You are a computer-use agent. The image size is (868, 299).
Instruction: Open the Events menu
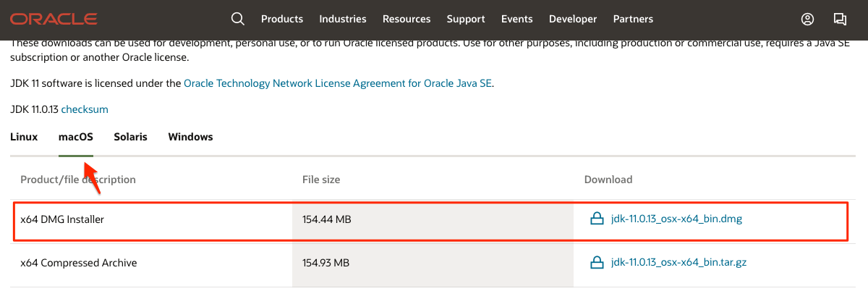tap(517, 19)
